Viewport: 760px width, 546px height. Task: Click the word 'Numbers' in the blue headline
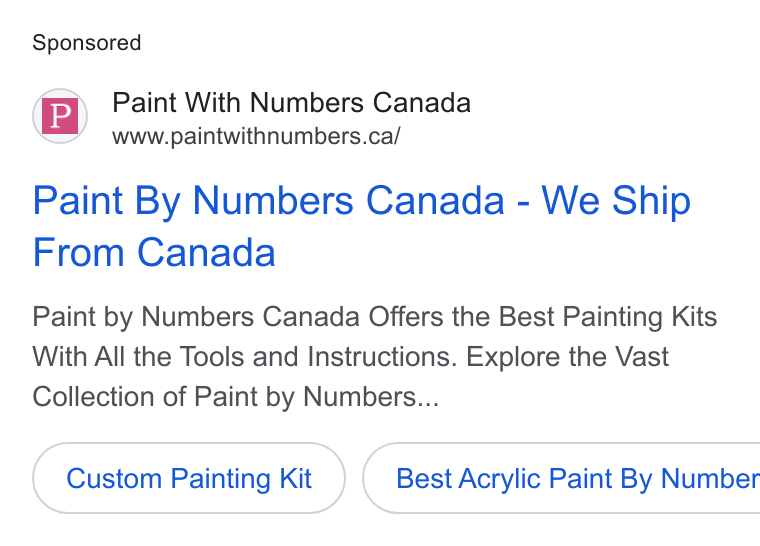(273, 200)
